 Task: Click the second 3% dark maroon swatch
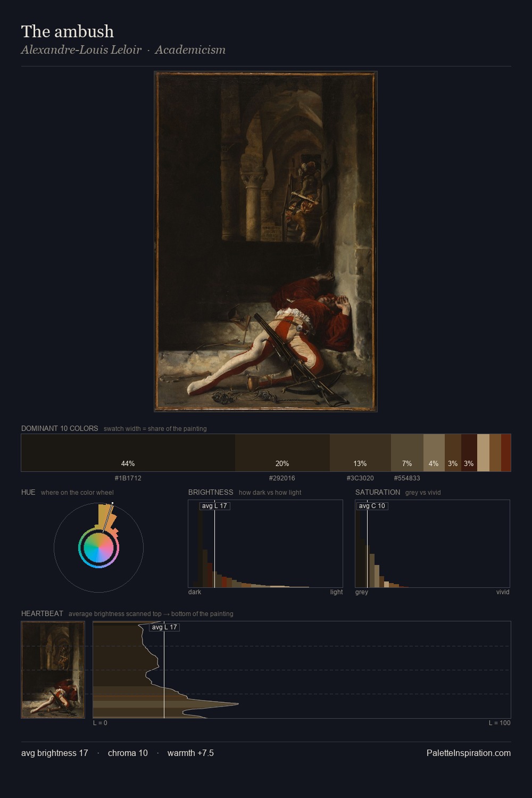469,453
